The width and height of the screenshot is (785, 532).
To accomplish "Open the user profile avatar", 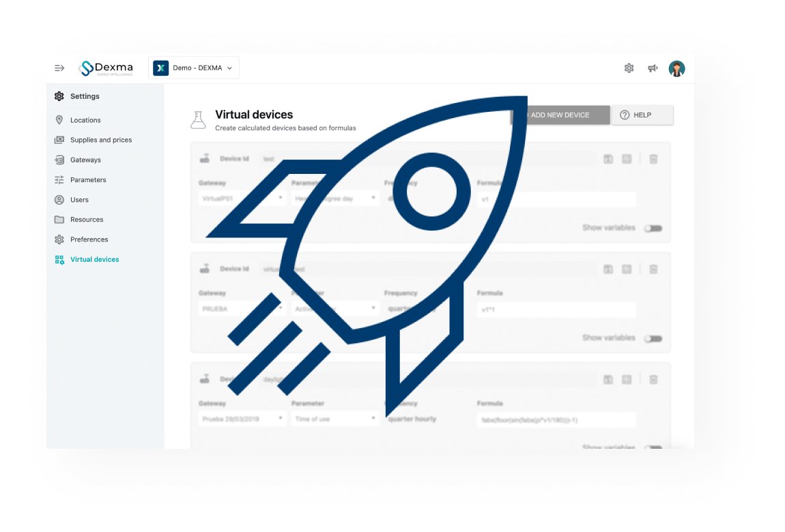I will coord(676,68).
